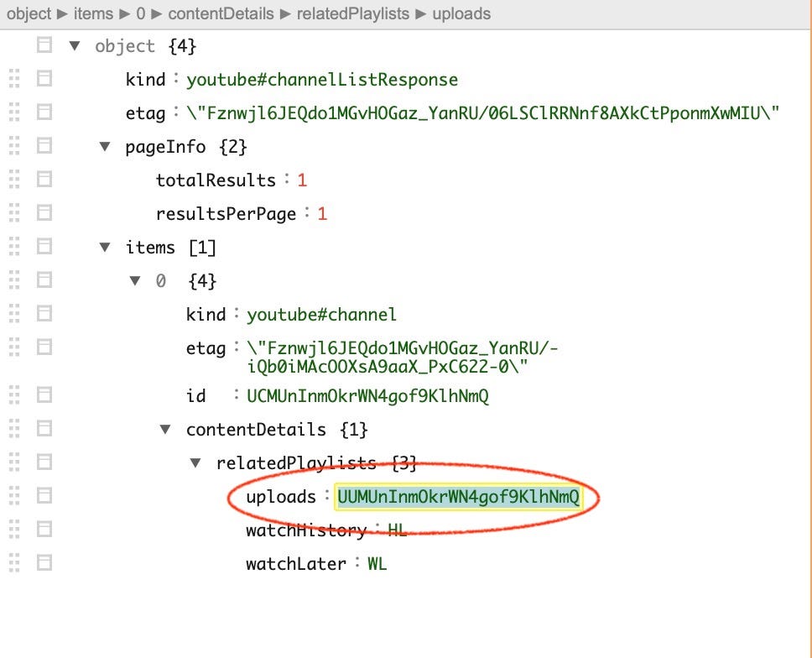Viewport: 812px width, 658px height.
Task: Grab drag handle of youtube#channelListResponse row
Action: 14,79
